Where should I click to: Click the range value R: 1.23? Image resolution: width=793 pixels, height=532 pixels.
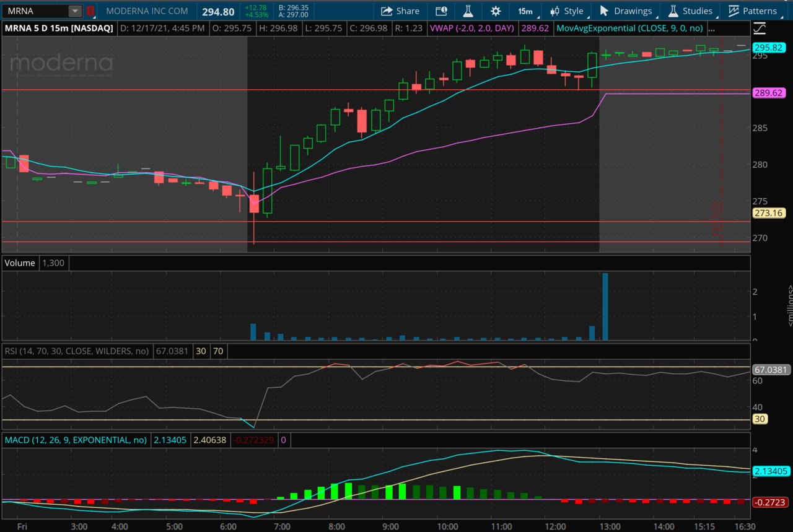pos(408,28)
